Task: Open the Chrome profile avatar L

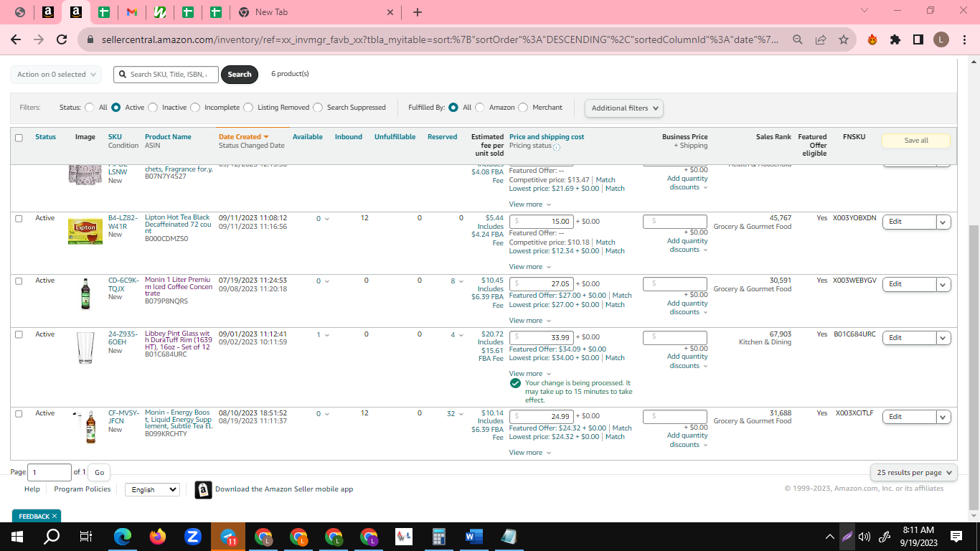Action: click(x=941, y=39)
